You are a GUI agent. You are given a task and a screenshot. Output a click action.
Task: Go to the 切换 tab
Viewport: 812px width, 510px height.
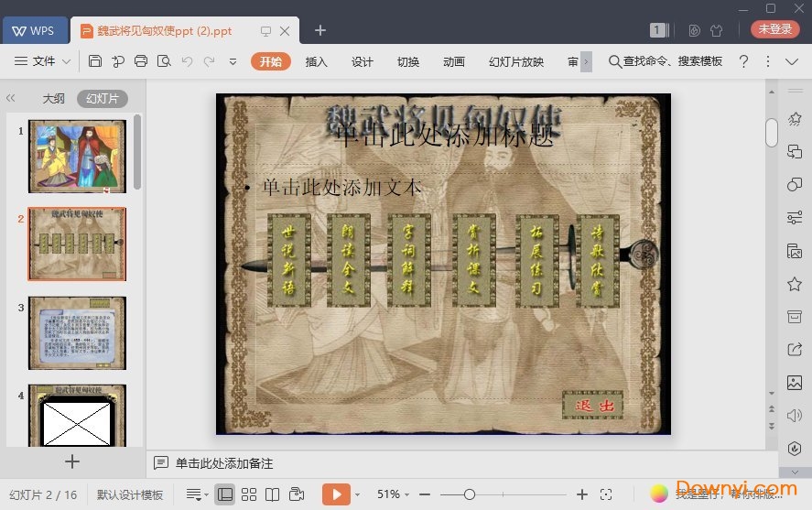pos(408,61)
